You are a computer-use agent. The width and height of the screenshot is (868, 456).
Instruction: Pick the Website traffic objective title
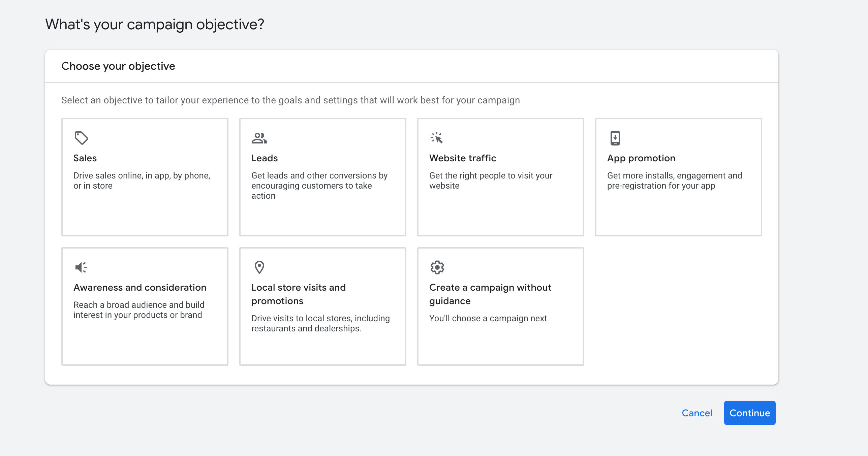point(463,158)
